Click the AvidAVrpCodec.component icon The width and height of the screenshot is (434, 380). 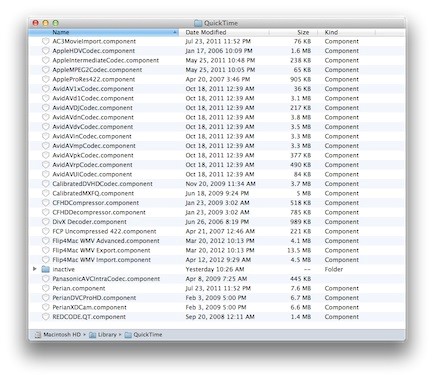coord(46,165)
